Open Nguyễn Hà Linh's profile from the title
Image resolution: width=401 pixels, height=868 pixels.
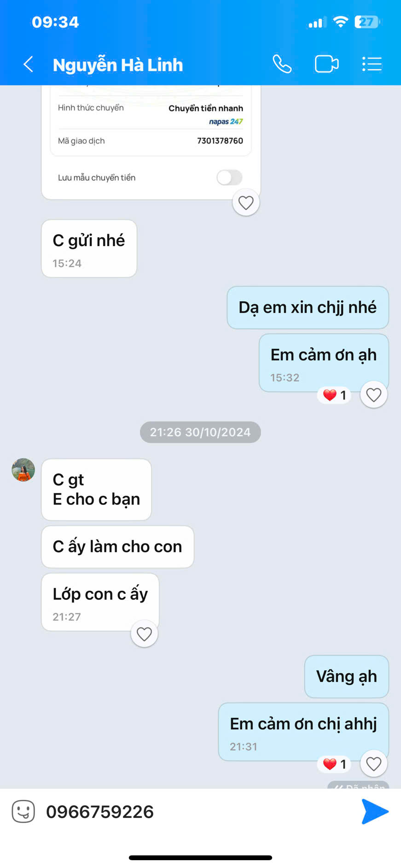[118, 65]
